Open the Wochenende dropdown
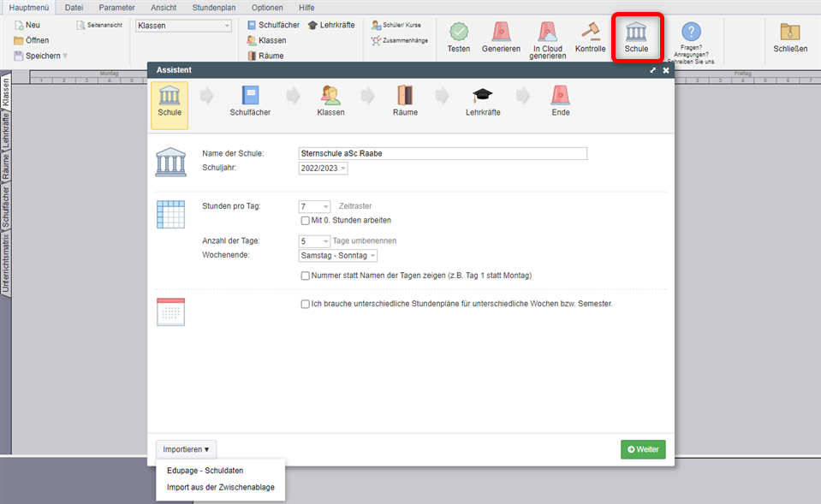 pyautogui.click(x=337, y=256)
